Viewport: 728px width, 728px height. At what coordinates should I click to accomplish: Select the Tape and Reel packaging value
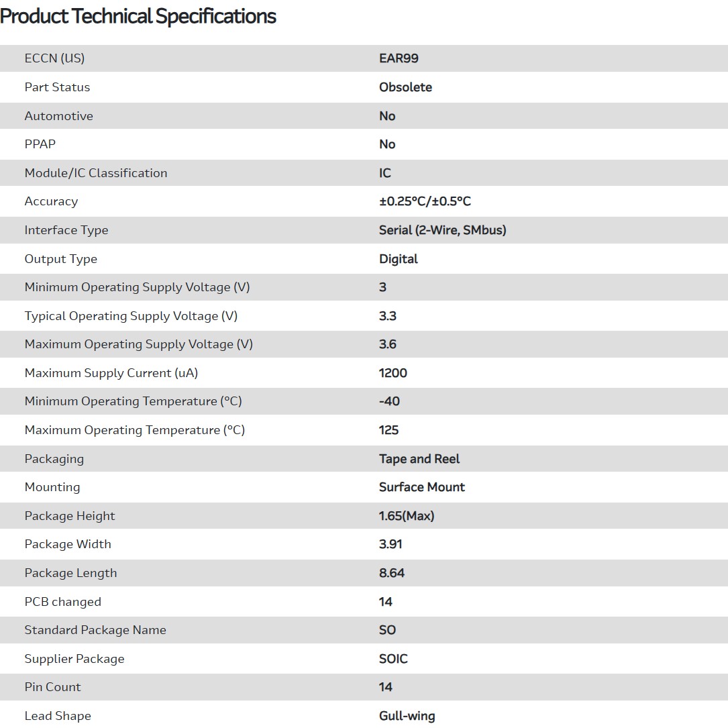[419, 459]
